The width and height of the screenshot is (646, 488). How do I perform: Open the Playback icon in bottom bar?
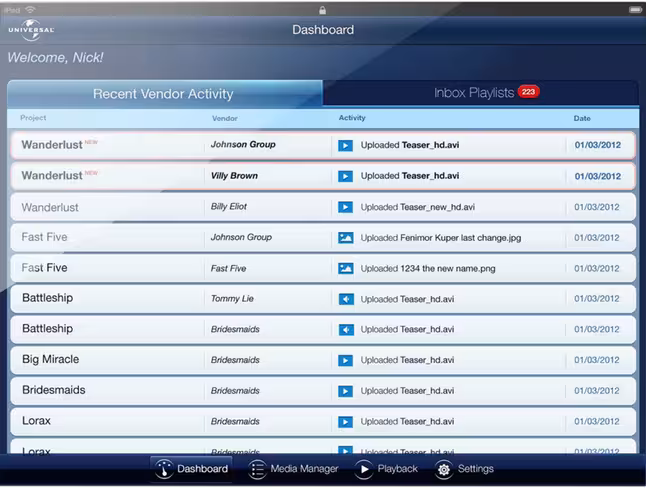tap(364, 469)
